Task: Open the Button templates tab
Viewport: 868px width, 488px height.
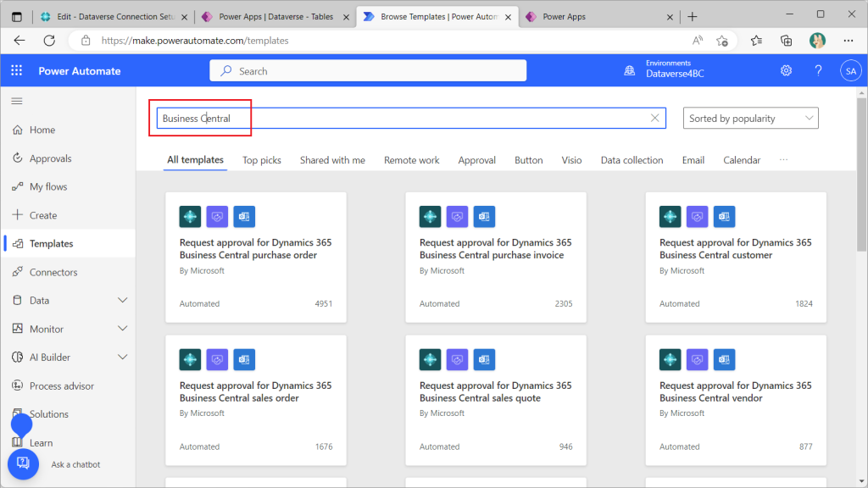Action: click(529, 160)
